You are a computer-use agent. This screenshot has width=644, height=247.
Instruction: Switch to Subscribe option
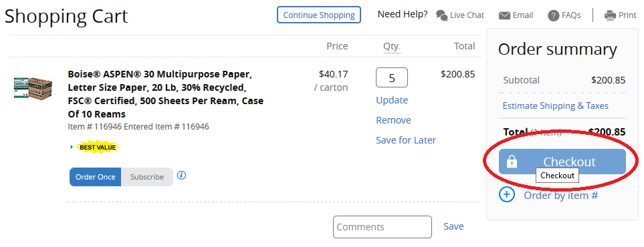(147, 177)
